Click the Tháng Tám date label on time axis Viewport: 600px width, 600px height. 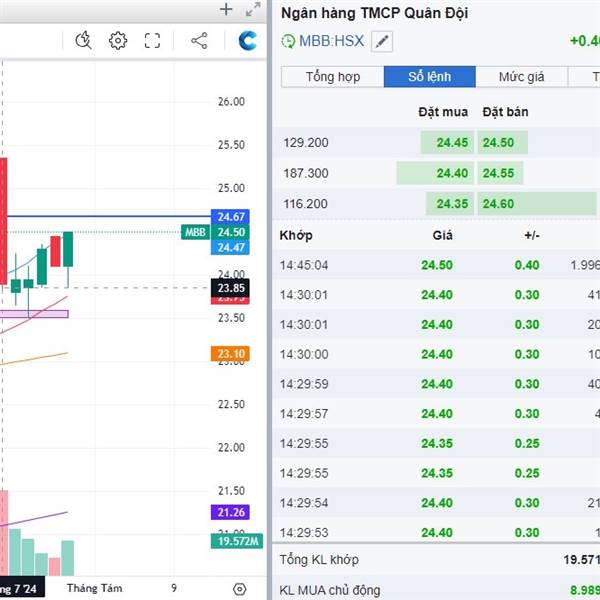click(95, 588)
